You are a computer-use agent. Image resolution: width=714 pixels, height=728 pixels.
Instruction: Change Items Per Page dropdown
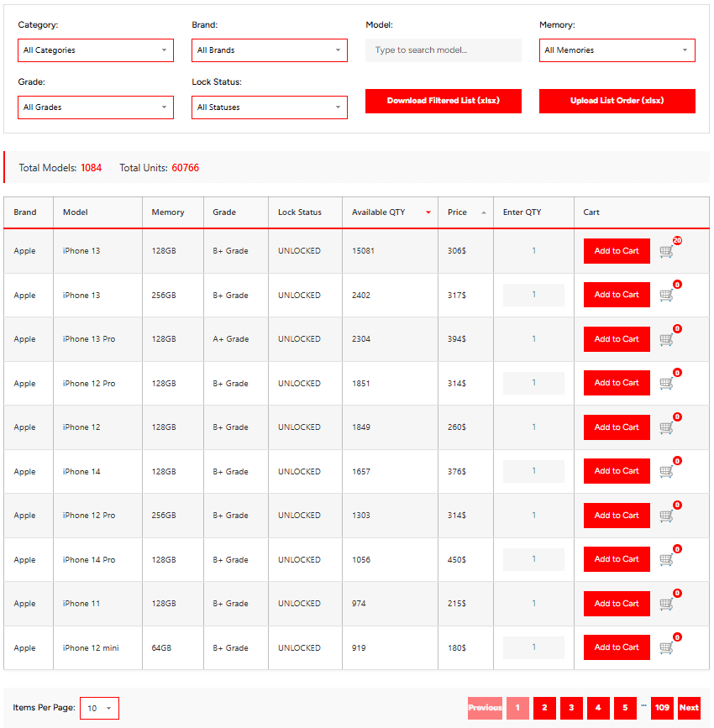point(99,708)
